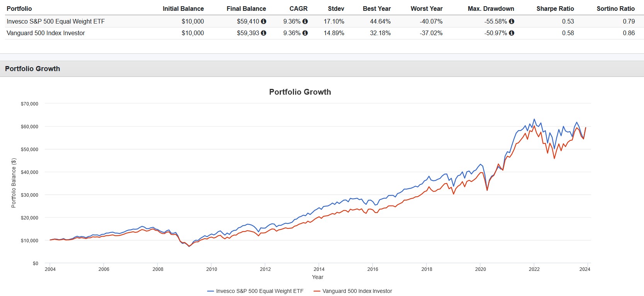
Task: Click the $60,000 label on the balance axis
Action: pyautogui.click(x=29, y=127)
